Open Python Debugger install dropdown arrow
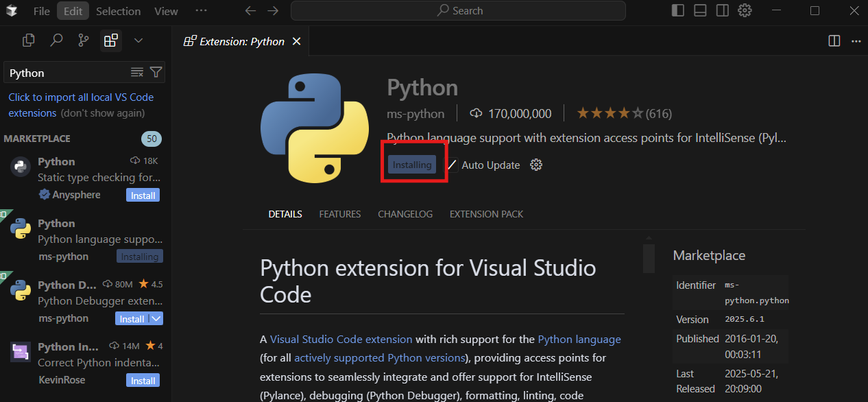Viewport: 868px width, 402px height. click(x=156, y=319)
